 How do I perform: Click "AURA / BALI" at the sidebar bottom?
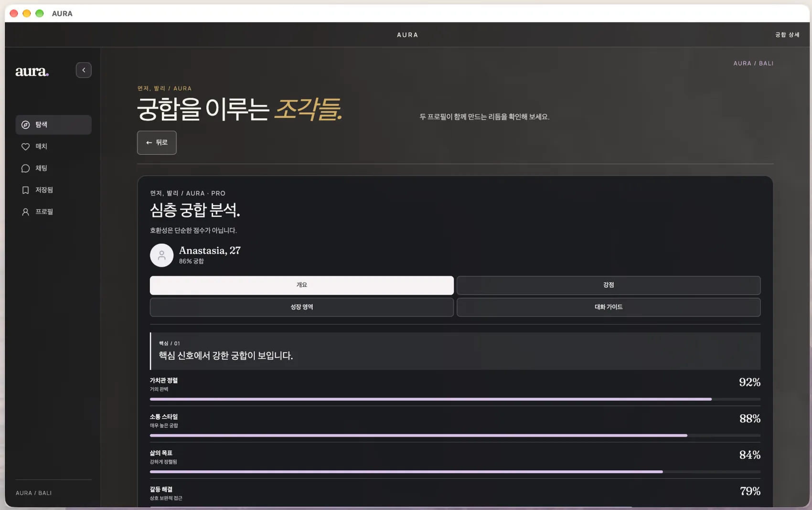click(x=34, y=493)
